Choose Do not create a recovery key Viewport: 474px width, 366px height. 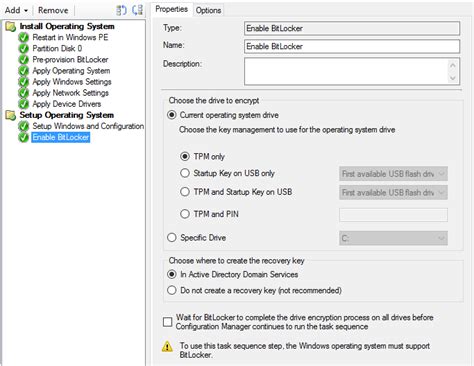point(172,290)
